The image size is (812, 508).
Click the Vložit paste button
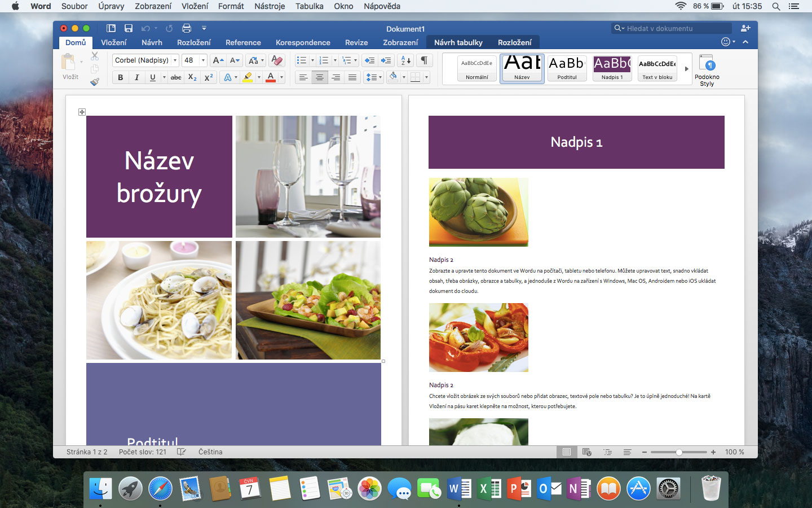coord(70,67)
